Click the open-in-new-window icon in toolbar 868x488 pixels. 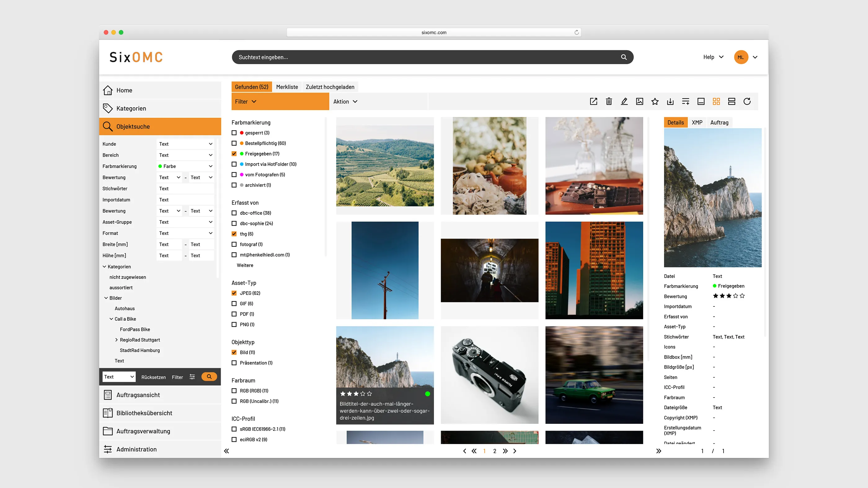click(x=593, y=101)
